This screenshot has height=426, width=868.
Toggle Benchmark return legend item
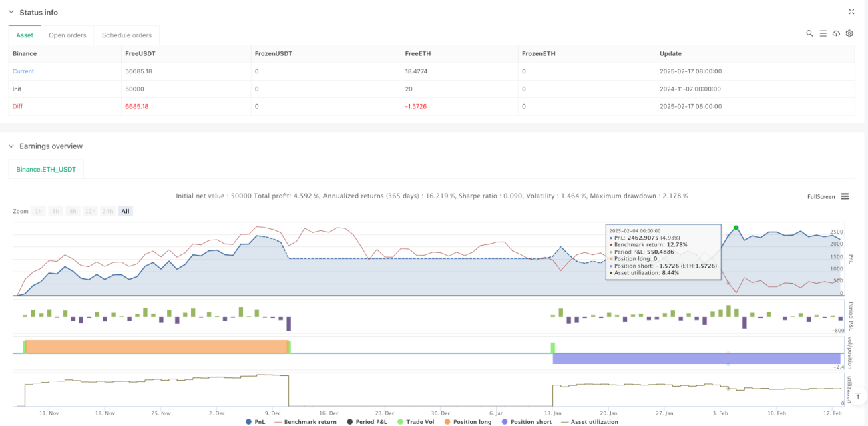click(x=305, y=422)
